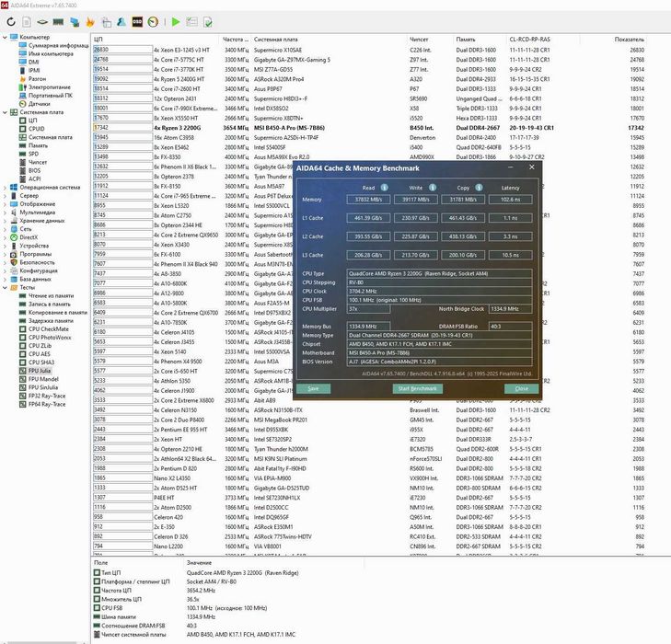Click the refresh icon in the toolbar

[x=11, y=22]
